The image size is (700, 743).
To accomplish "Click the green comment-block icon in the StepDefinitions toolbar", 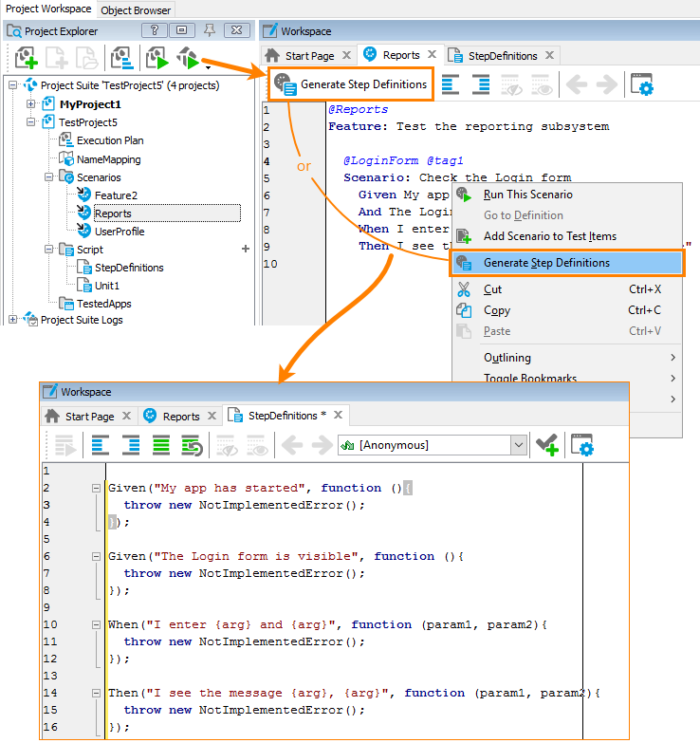I will (161, 444).
